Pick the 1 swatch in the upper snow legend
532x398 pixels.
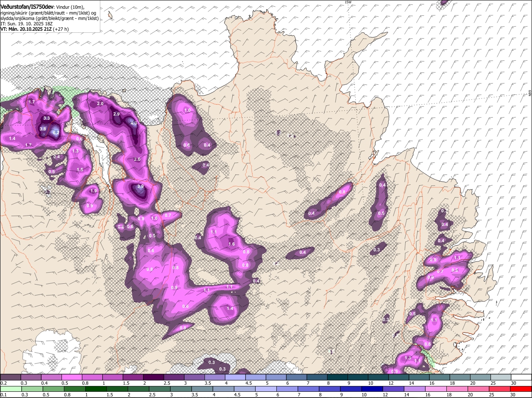pyautogui.click(x=112, y=377)
